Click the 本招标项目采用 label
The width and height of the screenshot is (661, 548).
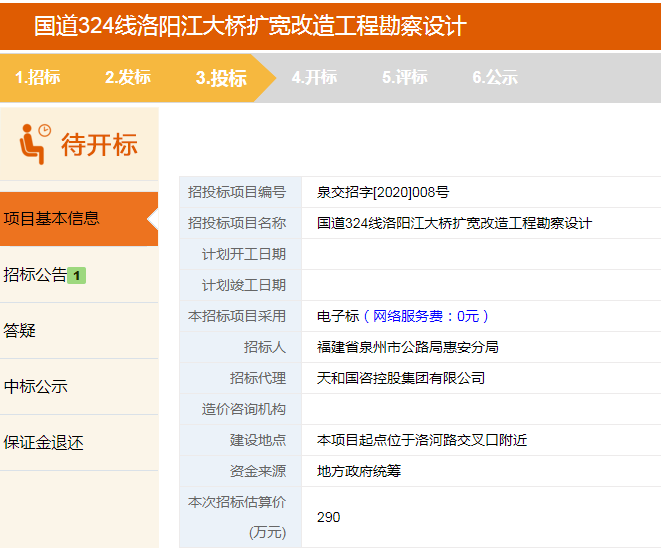(x=237, y=316)
